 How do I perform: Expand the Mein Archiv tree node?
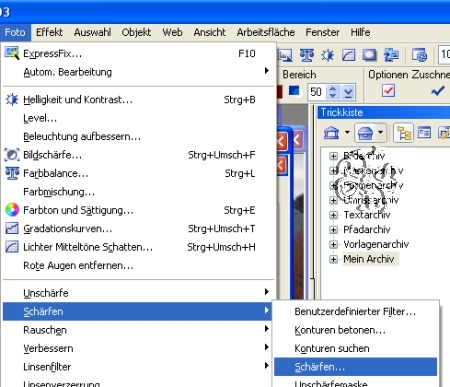pyautogui.click(x=333, y=259)
